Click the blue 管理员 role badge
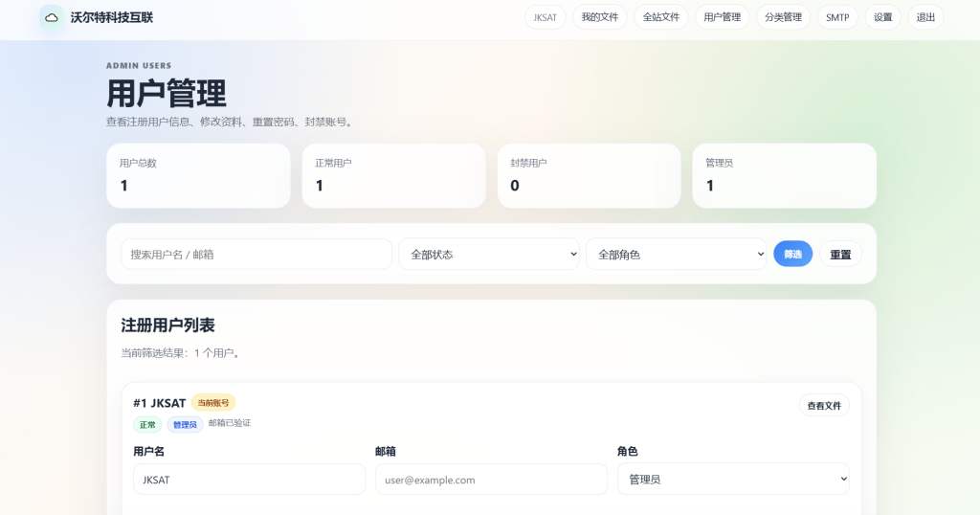The image size is (980, 515). [x=185, y=425]
